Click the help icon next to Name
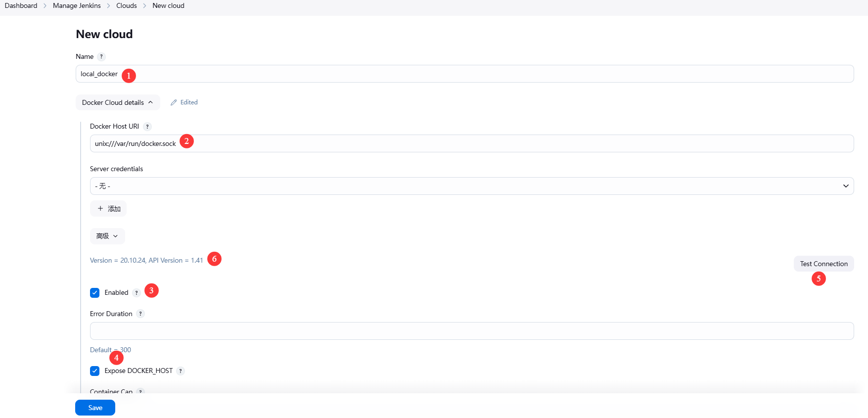Viewport: 868px width, 418px height. pos(101,57)
